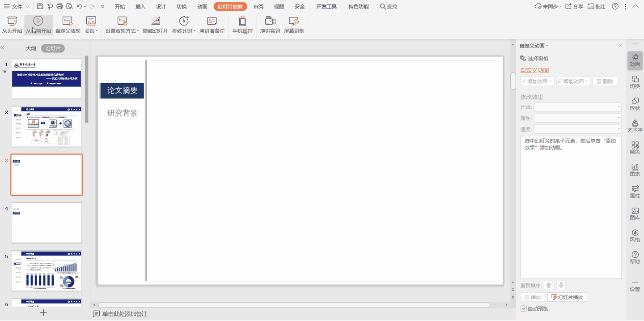644x321 pixels.
Task: Open the properties (属性) sidebar panel
Action: coord(635,191)
